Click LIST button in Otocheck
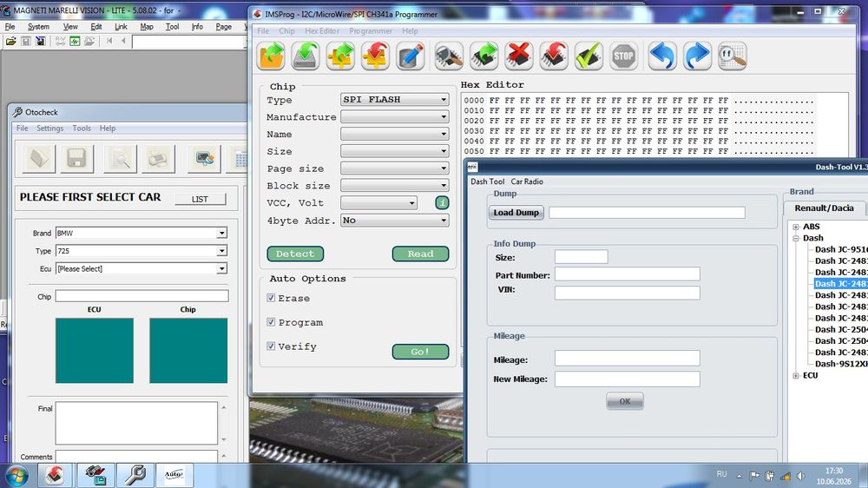This screenshot has height=488, width=868. (201, 200)
